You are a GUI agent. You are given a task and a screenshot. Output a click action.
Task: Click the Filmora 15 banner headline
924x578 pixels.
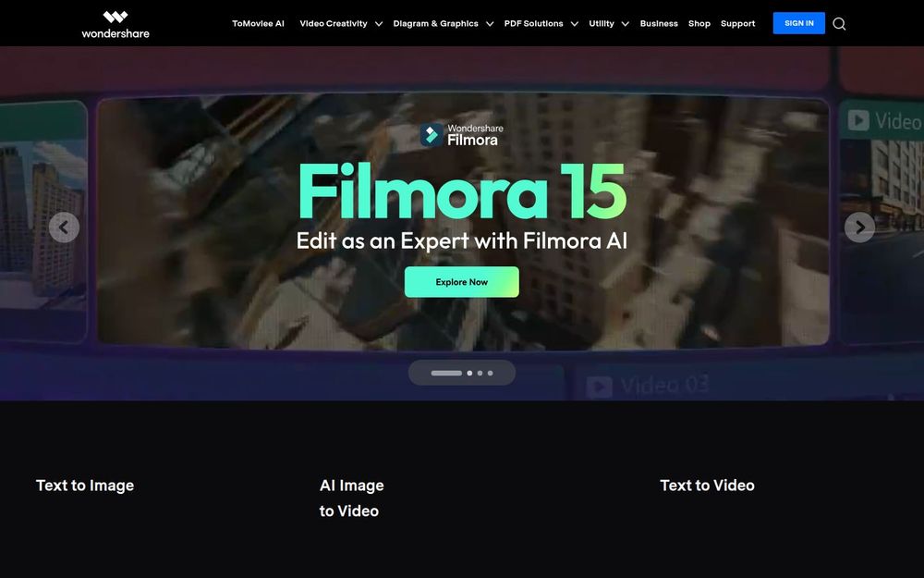point(462,191)
